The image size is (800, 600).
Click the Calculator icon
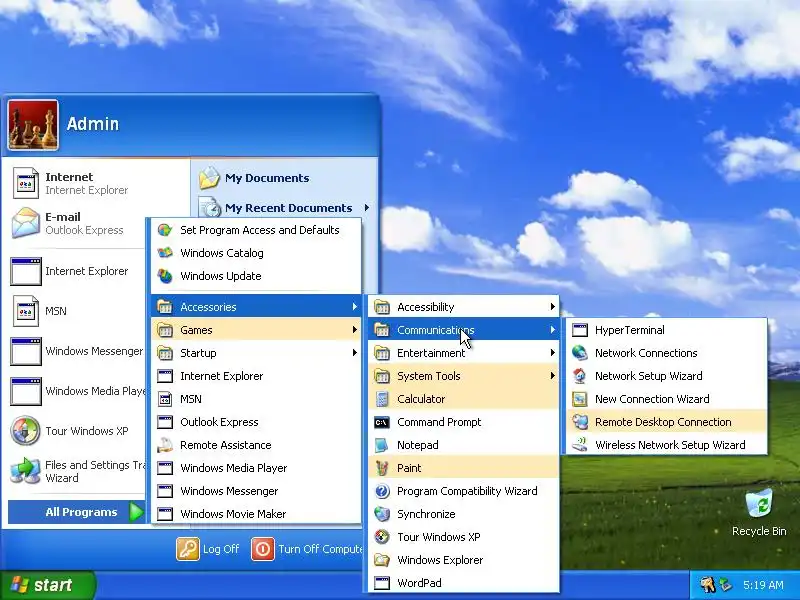tap(382, 399)
